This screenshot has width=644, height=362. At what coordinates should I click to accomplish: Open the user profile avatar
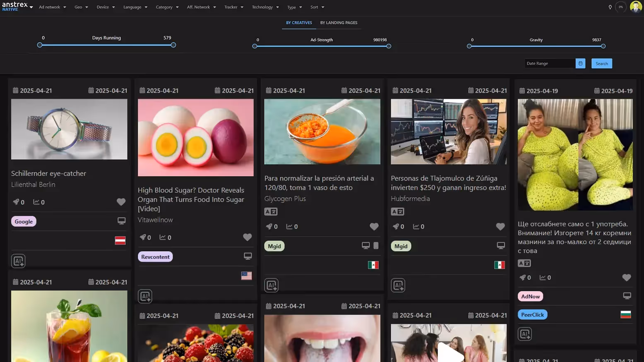(x=635, y=7)
